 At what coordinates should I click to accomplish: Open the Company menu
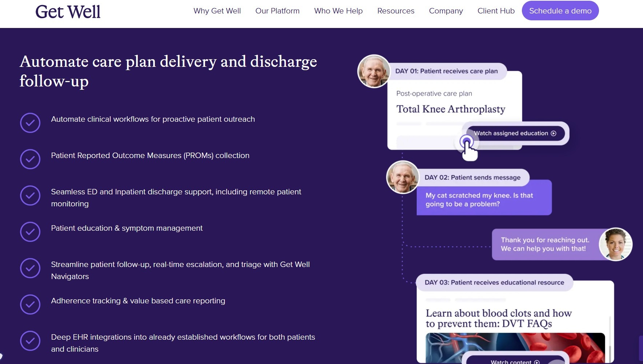(x=446, y=11)
